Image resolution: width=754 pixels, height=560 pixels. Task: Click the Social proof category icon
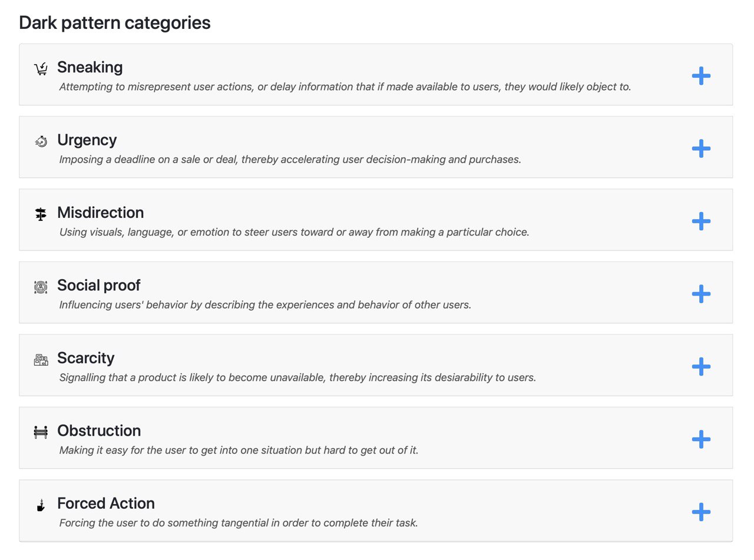click(x=41, y=287)
